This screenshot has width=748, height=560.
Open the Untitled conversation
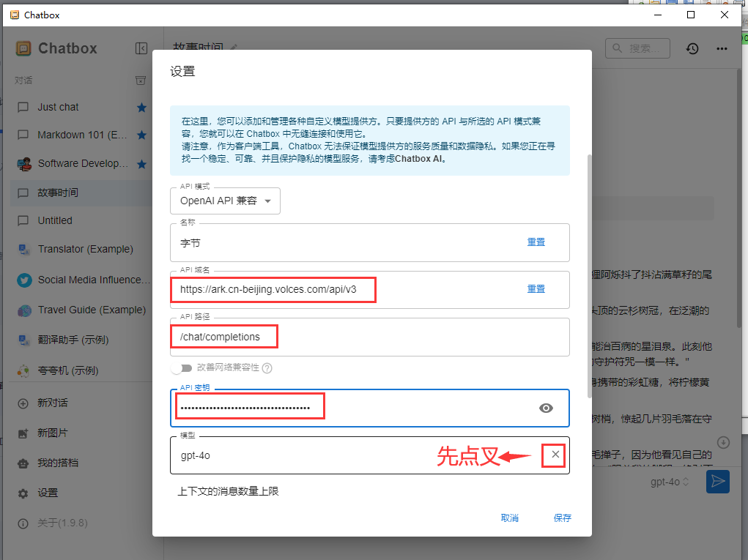pos(81,220)
